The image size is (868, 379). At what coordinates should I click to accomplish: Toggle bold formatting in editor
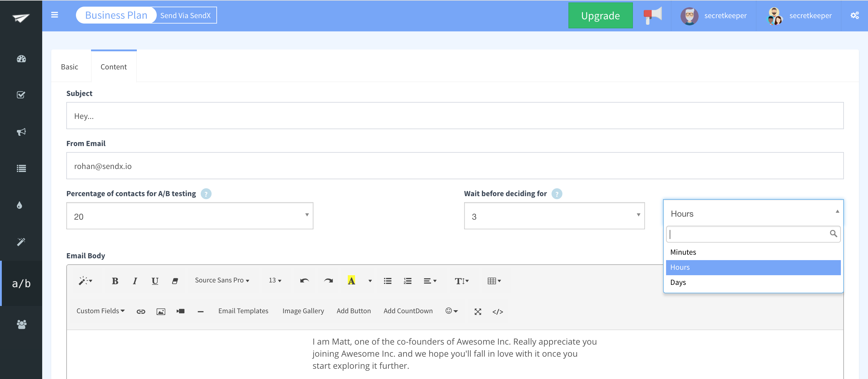[115, 281]
